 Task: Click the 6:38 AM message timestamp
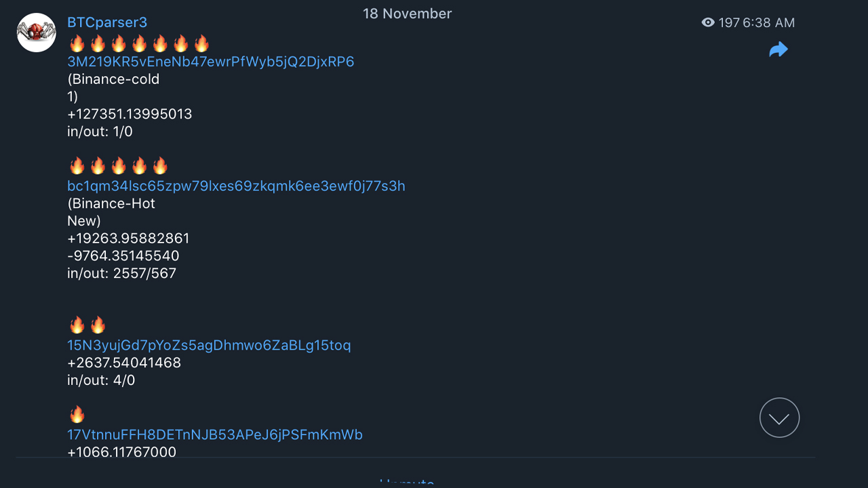tap(768, 22)
